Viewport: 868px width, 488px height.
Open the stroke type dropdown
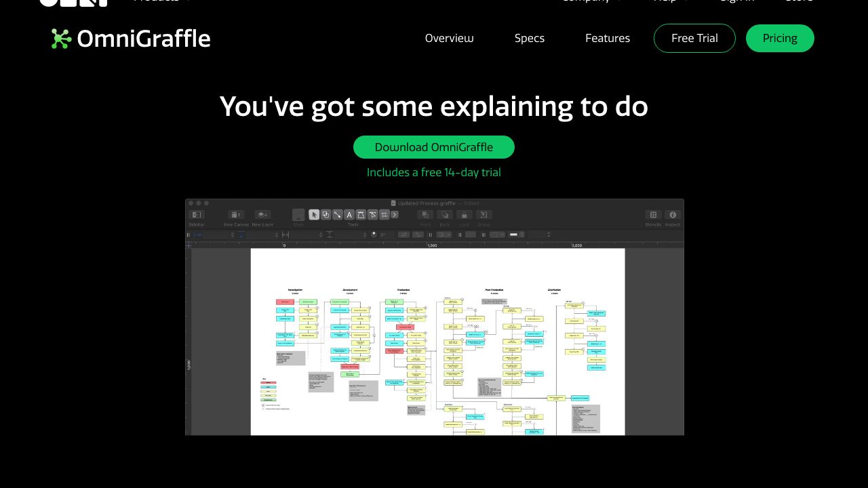[x=497, y=235]
